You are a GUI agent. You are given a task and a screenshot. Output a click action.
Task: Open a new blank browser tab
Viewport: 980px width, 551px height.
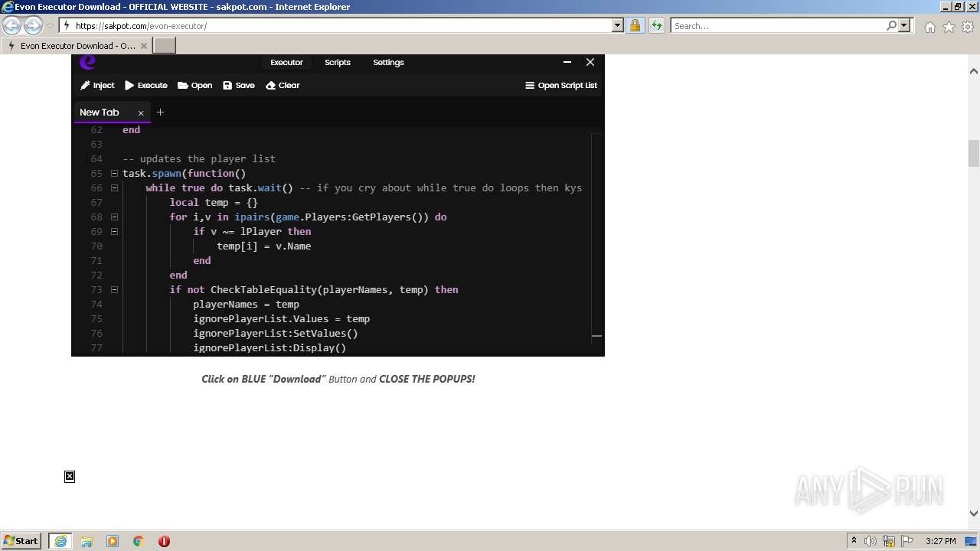click(x=165, y=46)
